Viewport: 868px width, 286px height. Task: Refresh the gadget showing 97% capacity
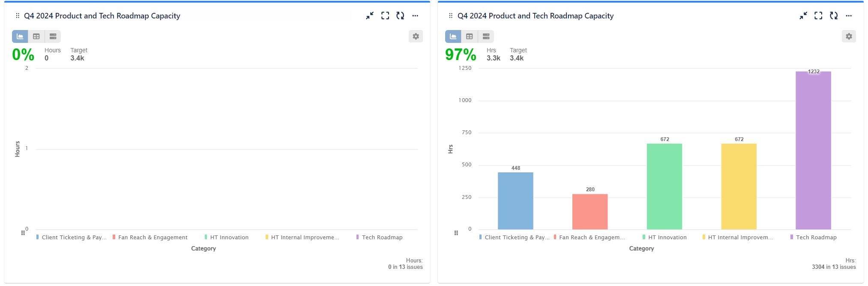(834, 16)
